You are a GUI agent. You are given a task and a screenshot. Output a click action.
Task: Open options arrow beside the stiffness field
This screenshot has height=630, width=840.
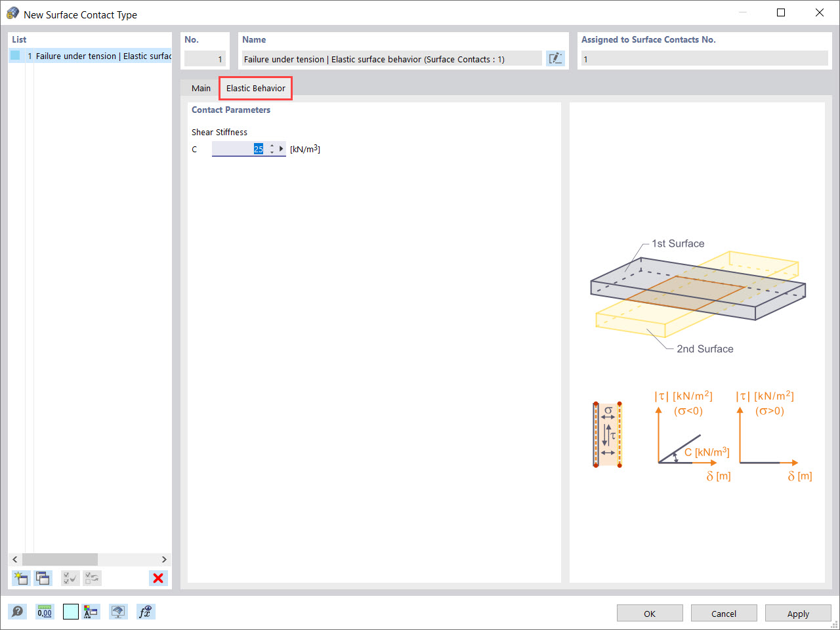[282, 148]
